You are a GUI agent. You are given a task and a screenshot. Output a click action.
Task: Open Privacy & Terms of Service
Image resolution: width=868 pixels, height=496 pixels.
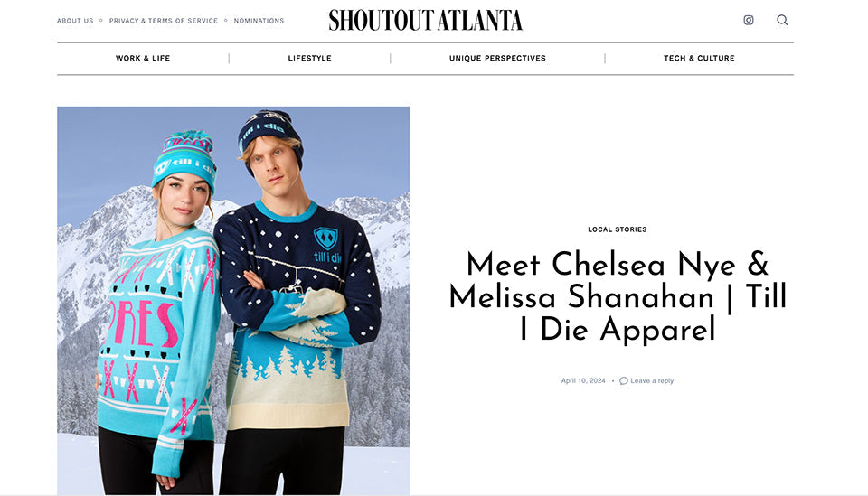[x=164, y=21]
